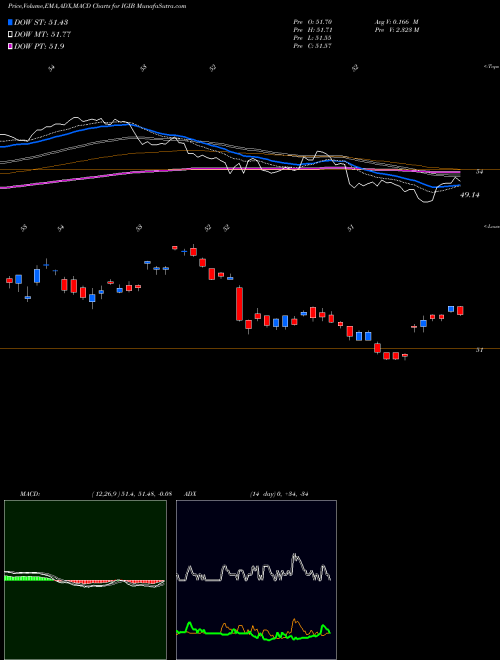
Task: Click the 'Avg V: 0.166 M' volume text
Action: coord(398,21)
